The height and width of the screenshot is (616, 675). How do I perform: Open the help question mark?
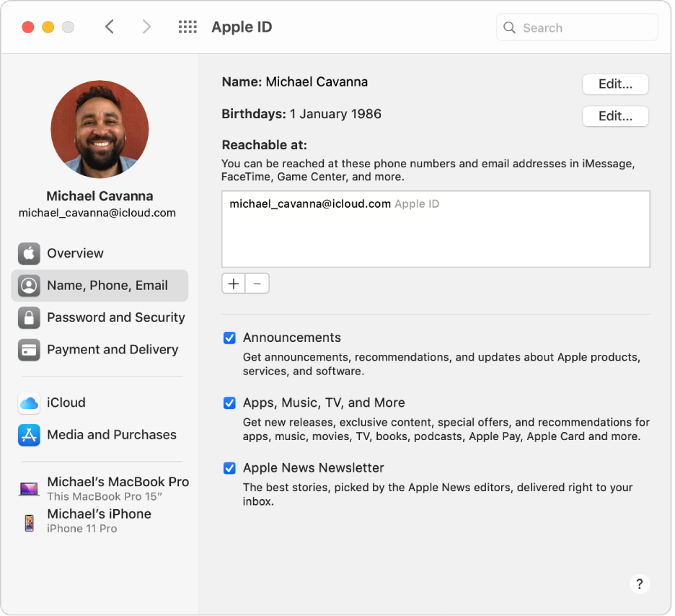pyautogui.click(x=640, y=584)
